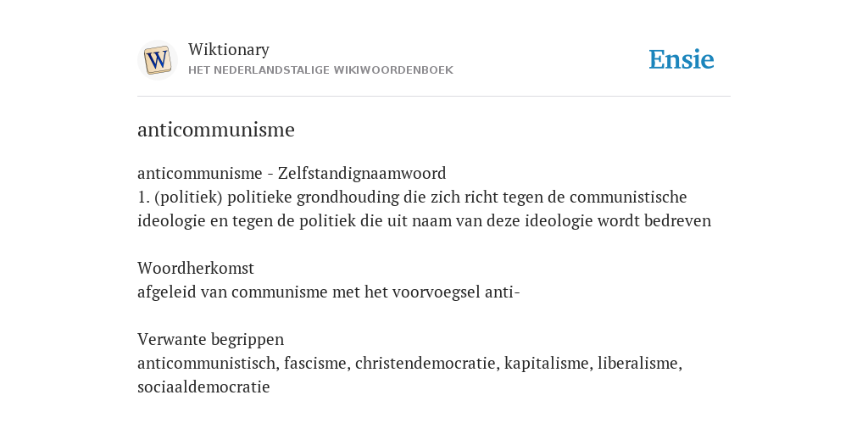The image size is (868, 434).
Task: Click the word Zelfstandignaamwoord
Action: pyautogui.click(x=362, y=173)
